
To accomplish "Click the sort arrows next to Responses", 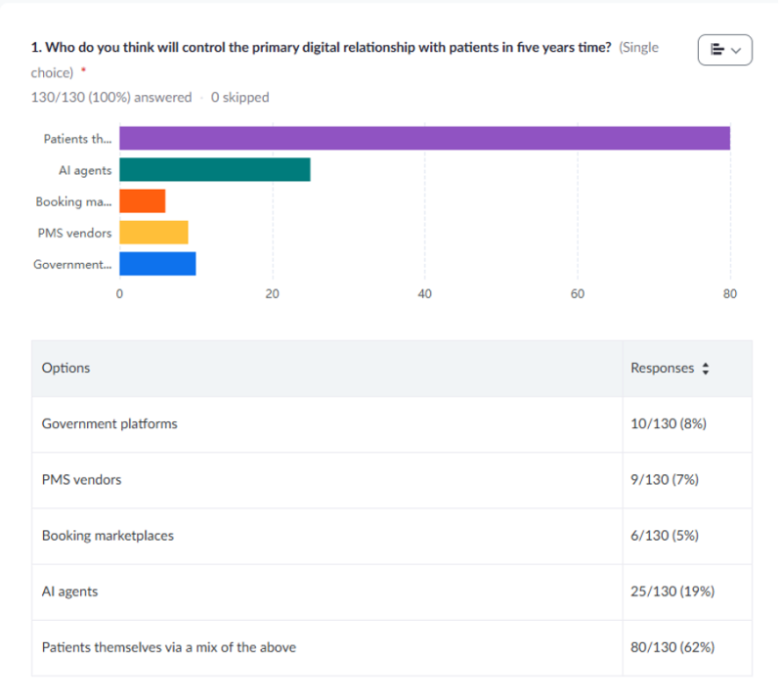I will tap(706, 369).
